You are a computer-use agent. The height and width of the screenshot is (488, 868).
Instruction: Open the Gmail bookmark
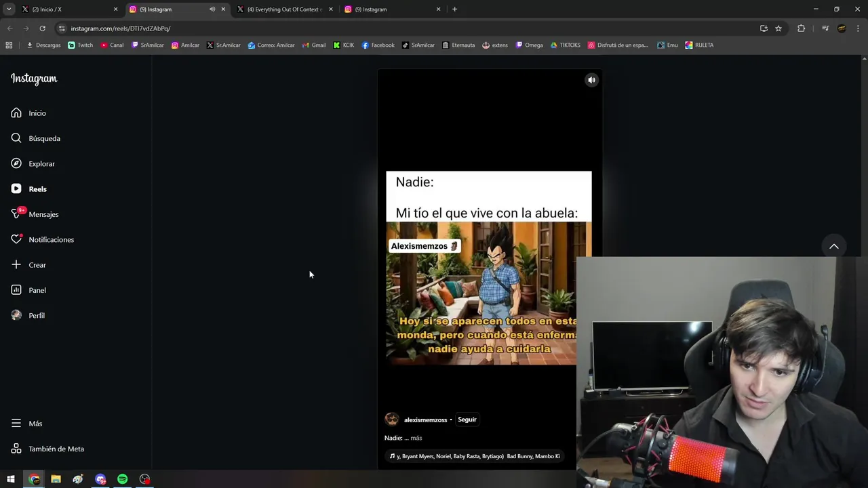pyautogui.click(x=314, y=45)
